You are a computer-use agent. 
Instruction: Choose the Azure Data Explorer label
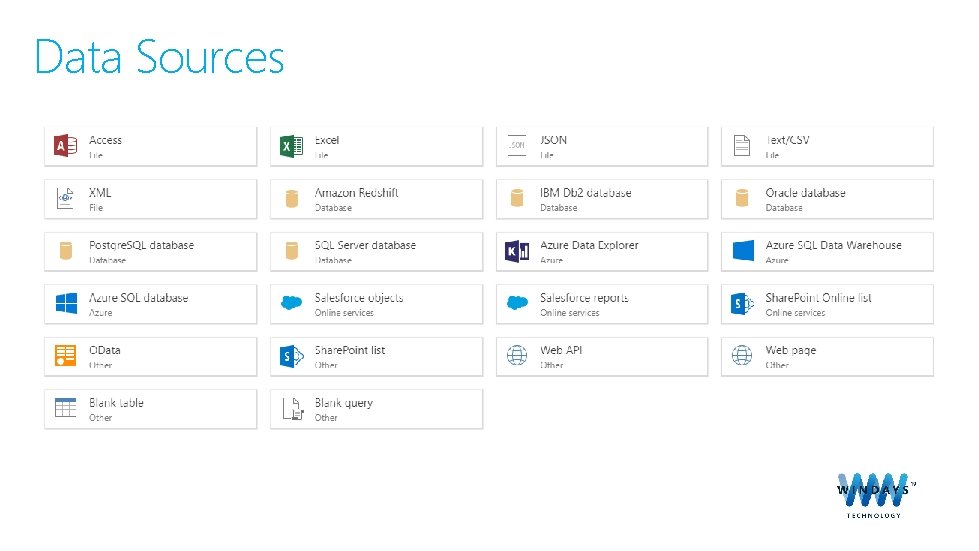click(x=589, y=245)
